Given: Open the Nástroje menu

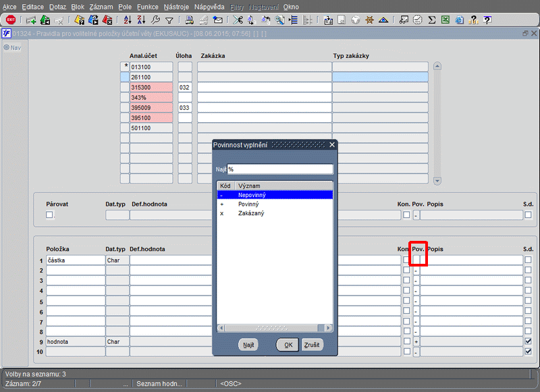Looking at the screenshot, I should [176, 7].
